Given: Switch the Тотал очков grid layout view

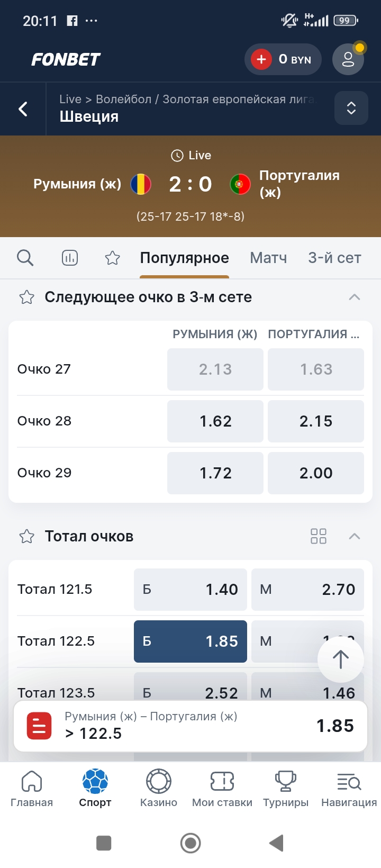Looking at the screenshot, I should [319, 536].
